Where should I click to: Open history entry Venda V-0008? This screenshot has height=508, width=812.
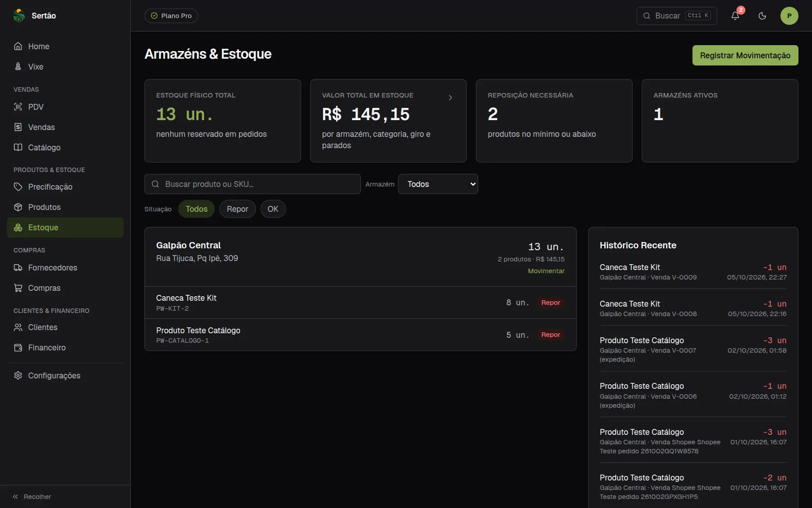(693, 308)
